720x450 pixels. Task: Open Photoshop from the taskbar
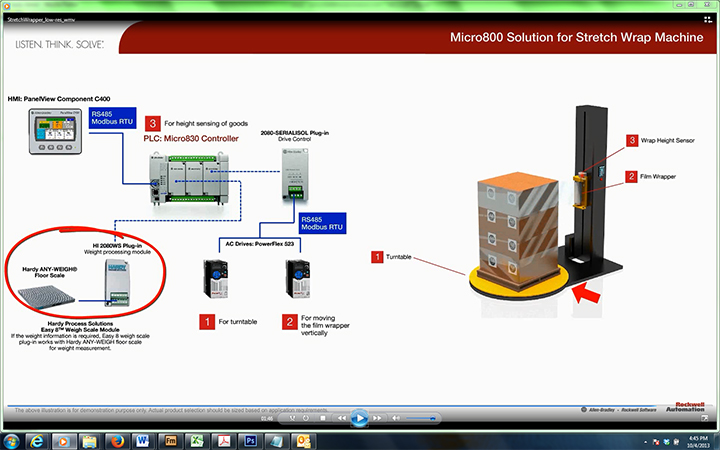(250, 440)
